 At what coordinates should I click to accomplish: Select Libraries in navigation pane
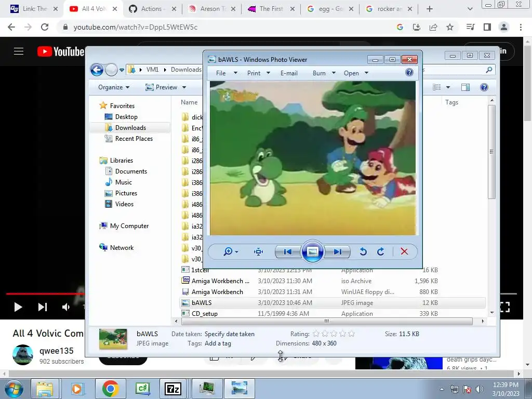116,161
